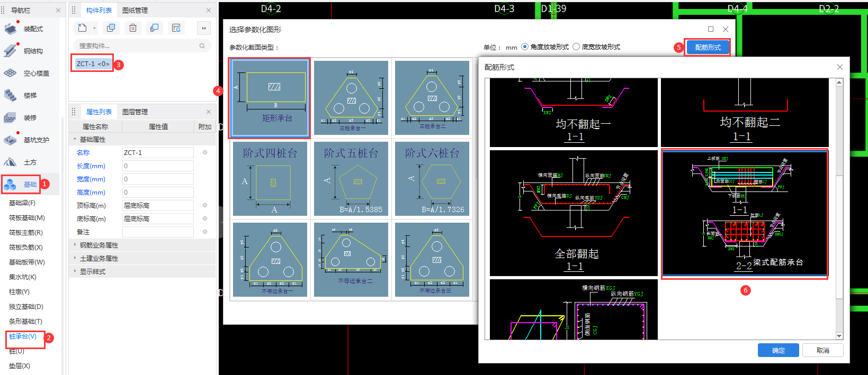Select 角度放坡形式 radio option
868x375 pixels.
525,47
